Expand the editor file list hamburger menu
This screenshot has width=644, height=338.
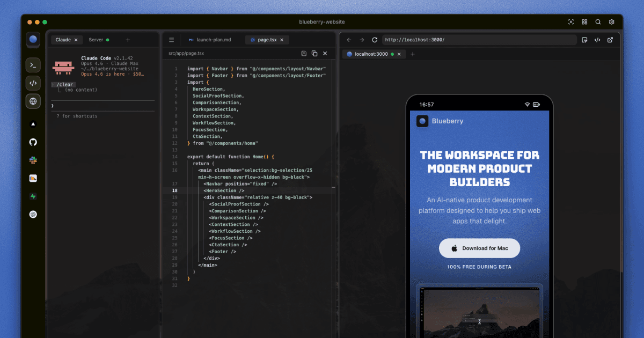click(171, 40)
